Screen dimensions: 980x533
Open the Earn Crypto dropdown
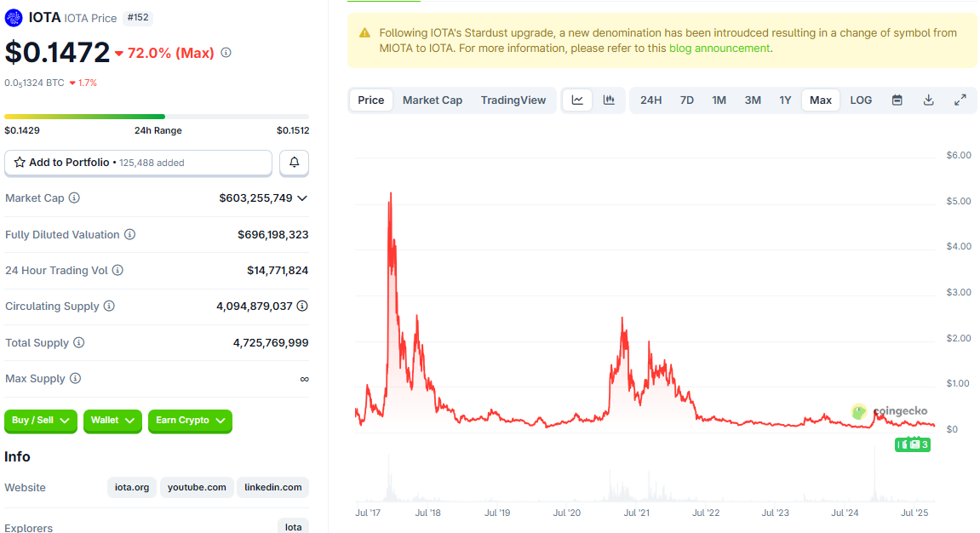tap(189, 421)
